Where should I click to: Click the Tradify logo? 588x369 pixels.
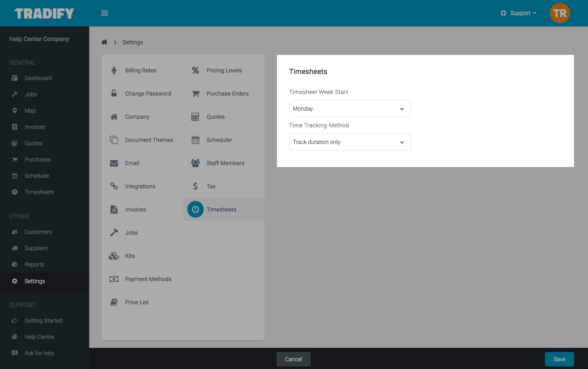[x=44, y=13]
